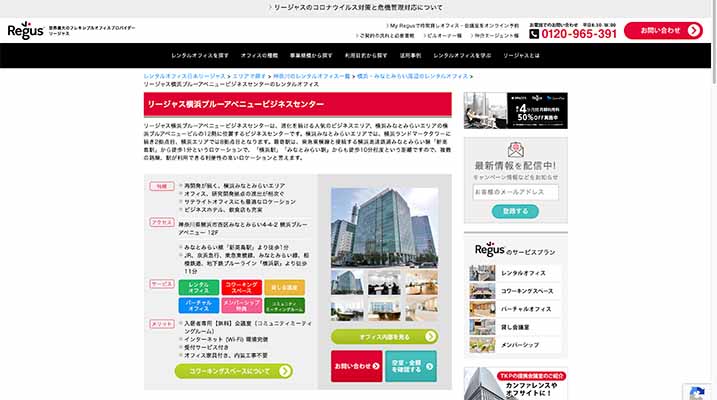Image resolution: width=717 pixels, height=400 pixels.
Task: Select the bottom-left meeting room thumbnail
Action: [x=347, y=309]
